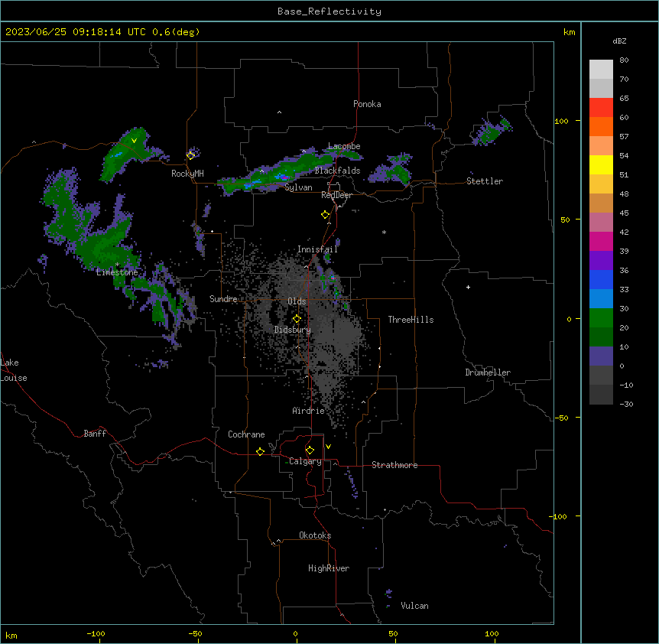Select the light blue 30-33 dBZ swatch
Viewport: 659px width, 644px height.
tap(601, 299)
